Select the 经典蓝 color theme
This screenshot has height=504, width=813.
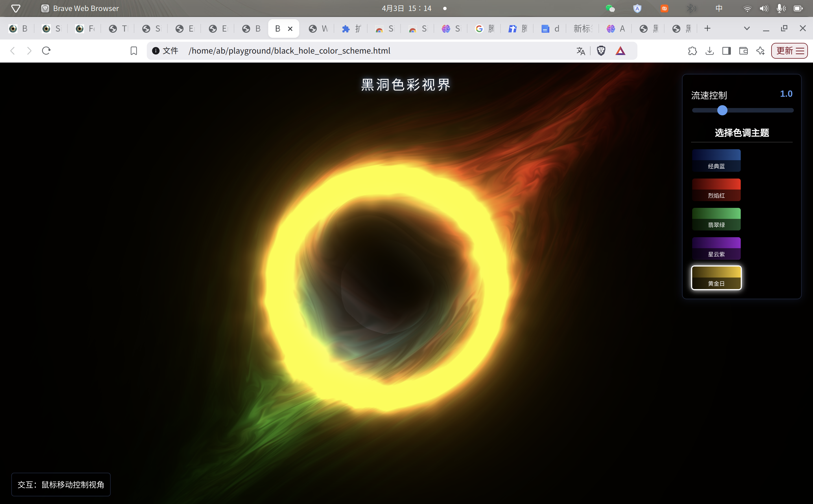[x=716, y=160]
